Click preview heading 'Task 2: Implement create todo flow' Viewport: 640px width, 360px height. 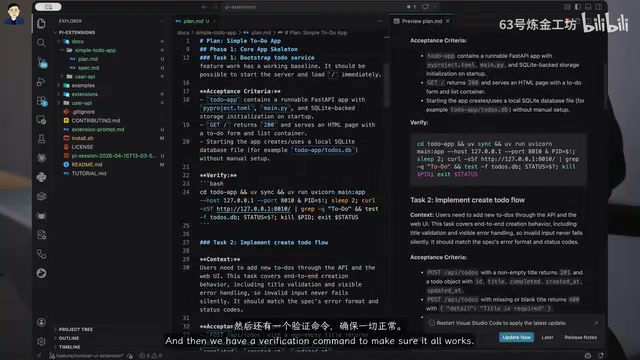[467, 200]
